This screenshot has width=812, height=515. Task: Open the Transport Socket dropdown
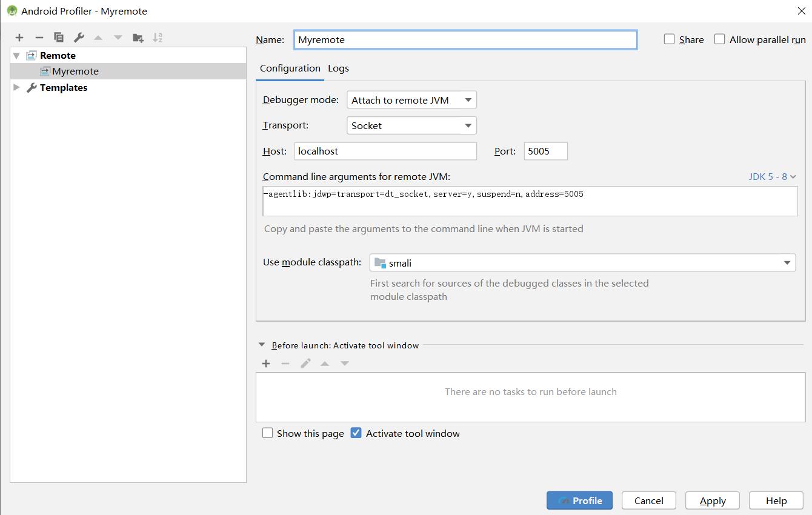[x=411, y=125]
